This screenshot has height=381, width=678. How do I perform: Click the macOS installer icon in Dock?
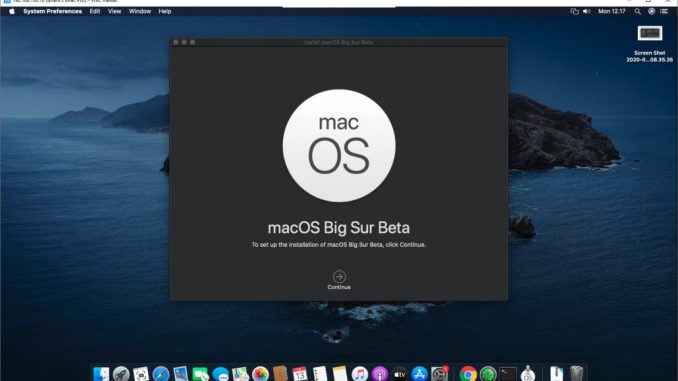[528, 374]
